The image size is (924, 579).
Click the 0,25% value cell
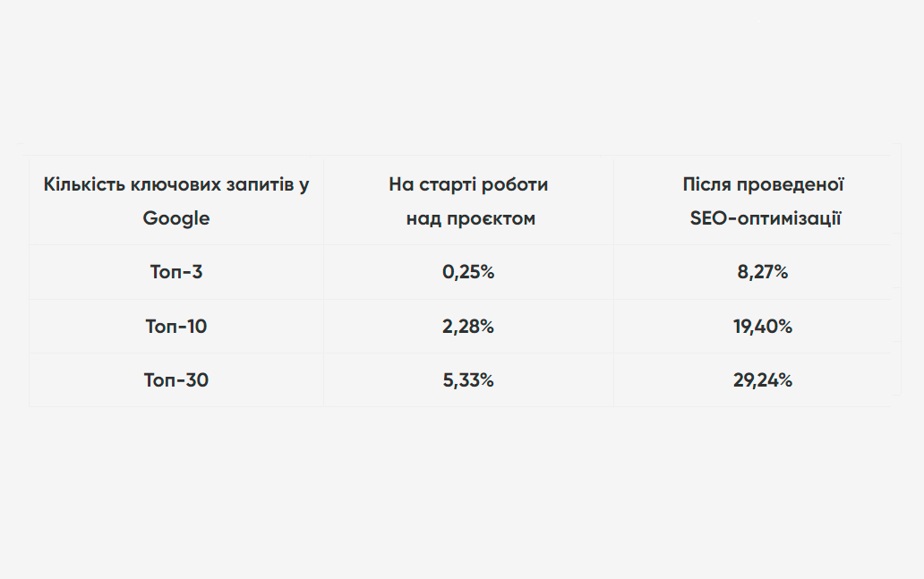coord(468,271)
